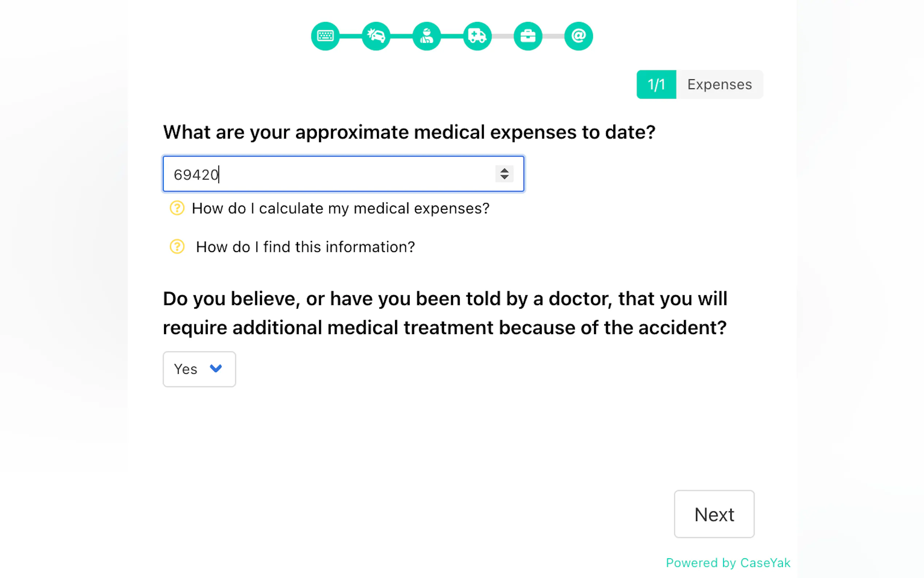Click gray progress segment before briefcase step
This screenshot has width=924, height=578.
(502, 36)
